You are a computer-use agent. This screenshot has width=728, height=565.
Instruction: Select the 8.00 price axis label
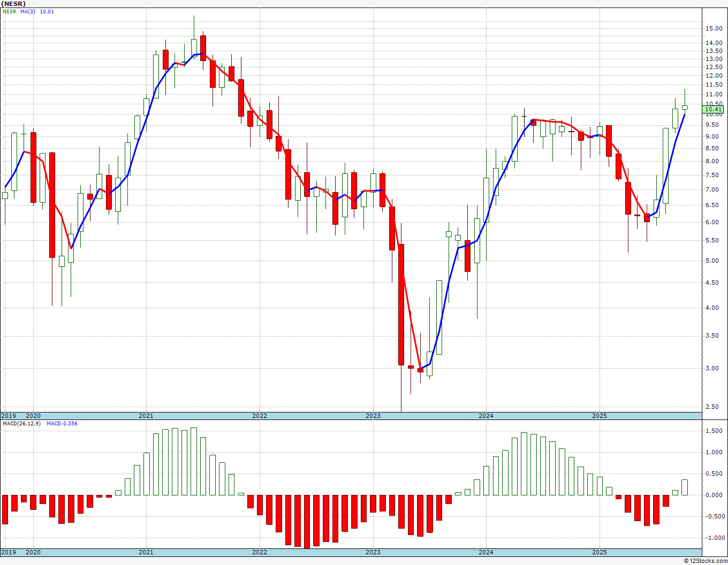(x=711, y=161)
